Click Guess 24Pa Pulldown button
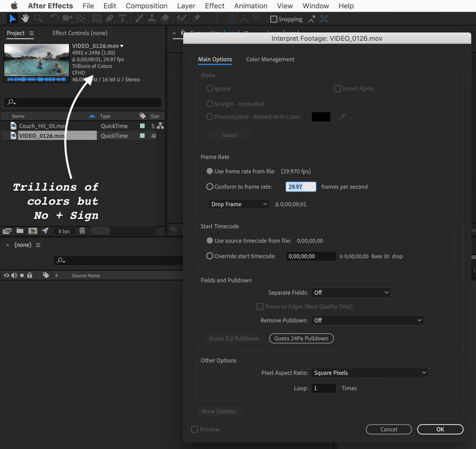Viewport: 476px width, 449px height. pyautogui.click(x=301, y=338)
